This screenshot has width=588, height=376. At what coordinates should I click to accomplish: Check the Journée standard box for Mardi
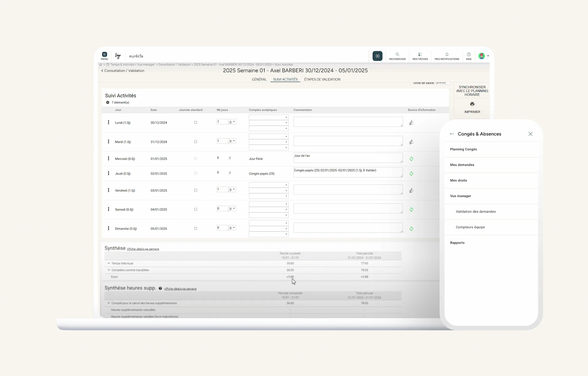pyautogui.click(x=195, y=141)
